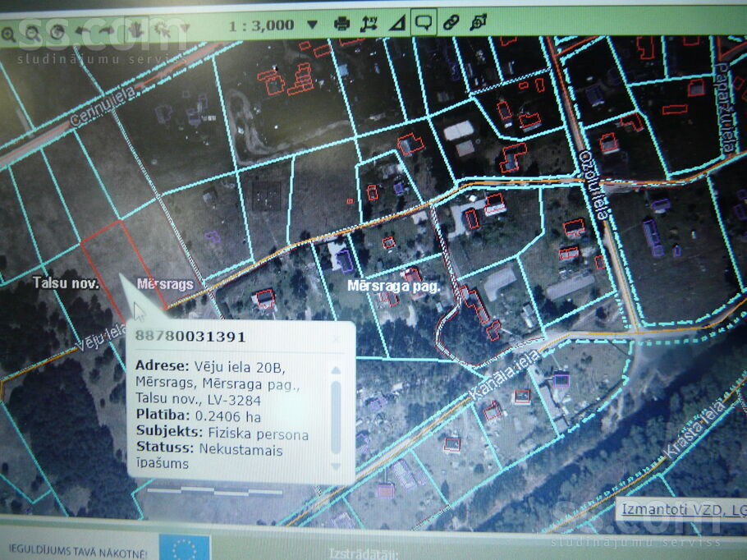Click the link to map icon
This screenshot has height=560, width=747.
pos(451,23)
